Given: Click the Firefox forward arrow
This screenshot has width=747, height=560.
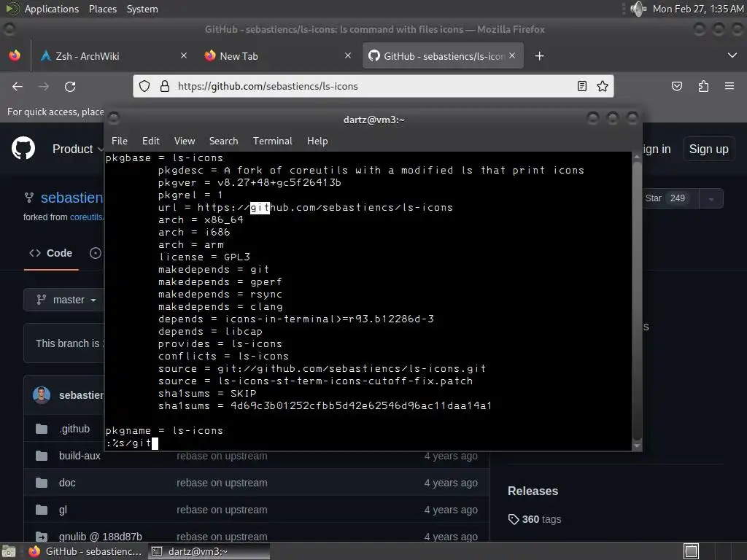Looking at the screenshot, I should [43, 86].
